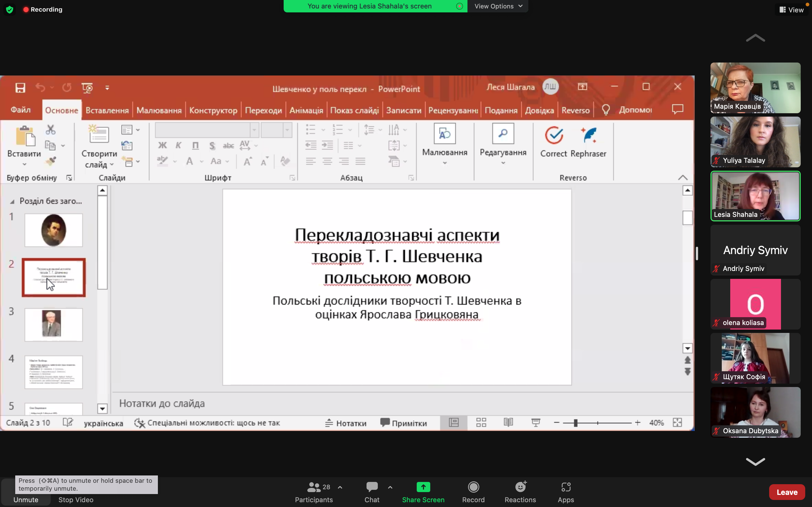Screen dimensions: 812x507
Task: Click the Rephraser feather icon
Action: 589,136
